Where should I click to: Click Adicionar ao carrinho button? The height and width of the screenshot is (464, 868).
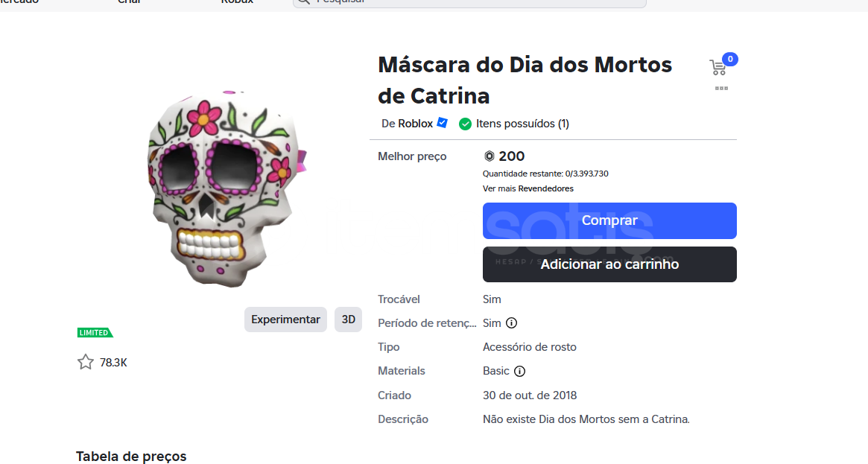pyautogui.click(x=609, y=264)
